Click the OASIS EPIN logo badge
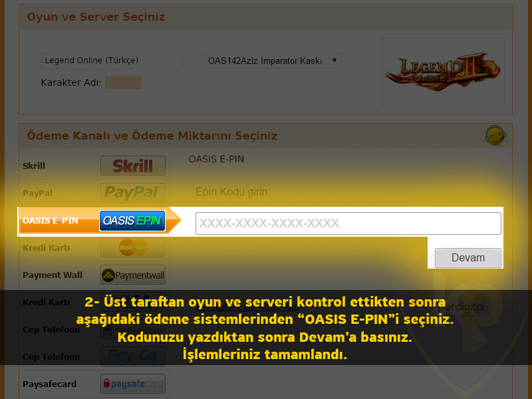The width and height of the screenshot is (532, 399). (x=132, y=221)
